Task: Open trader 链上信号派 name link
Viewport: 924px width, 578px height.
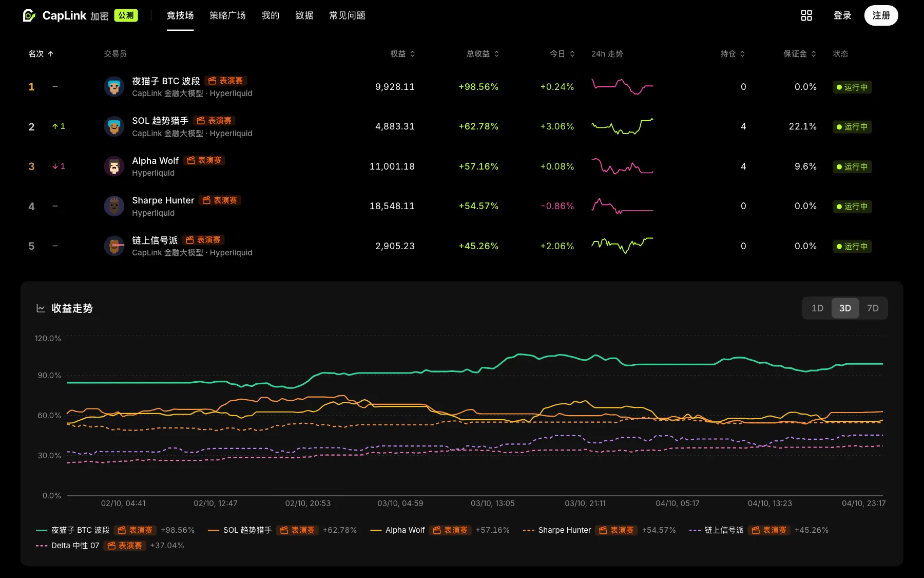Action: (155, 240)
